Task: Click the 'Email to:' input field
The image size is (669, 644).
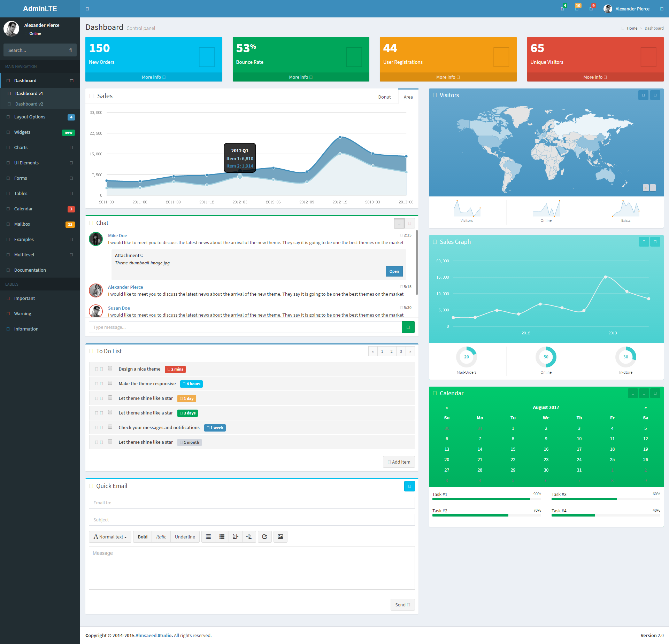Action: point(252,503)
